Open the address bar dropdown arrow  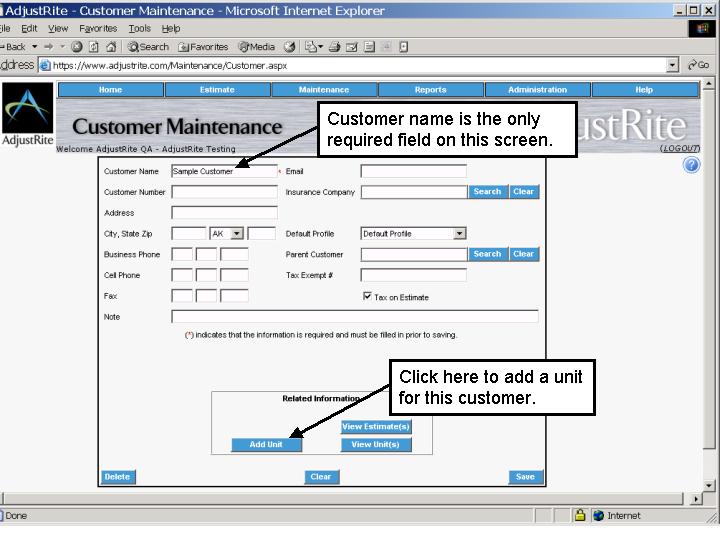672,65
